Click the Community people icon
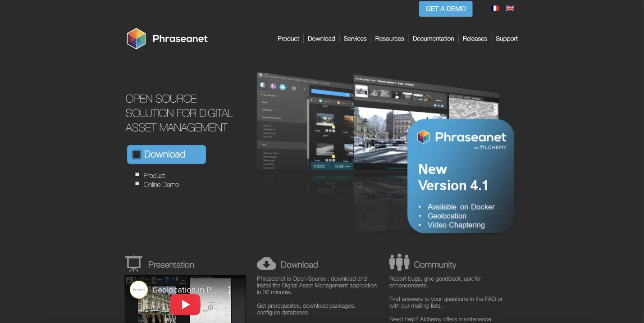 tap(399, 262)
